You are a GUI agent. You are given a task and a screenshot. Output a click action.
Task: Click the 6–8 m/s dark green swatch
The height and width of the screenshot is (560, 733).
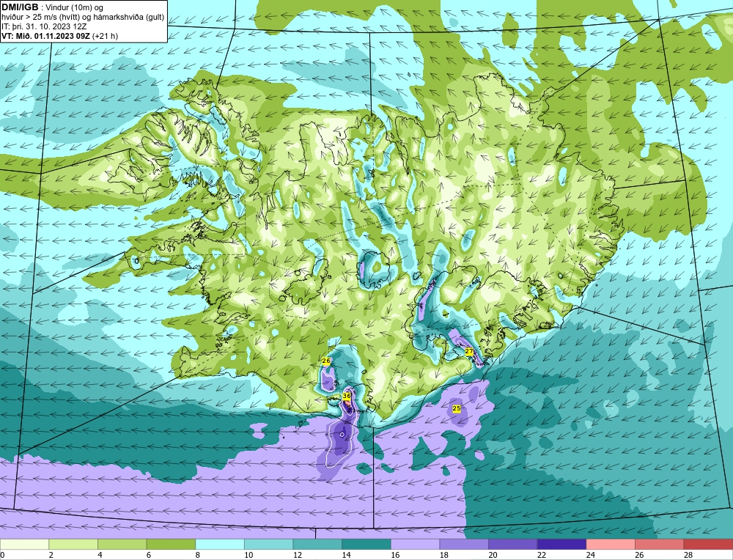[x=171, y=545]
